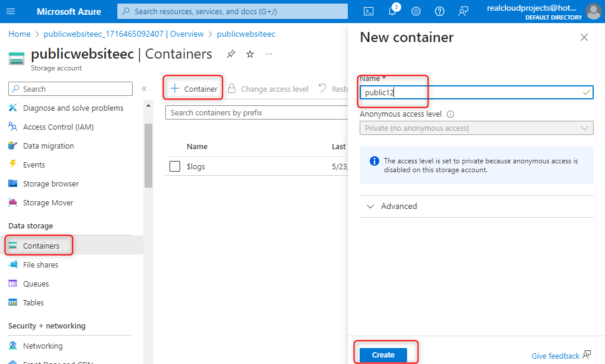Screen dimensions: 605x364
Task: Click the help question mark icon
Action: tap(440, 11)
